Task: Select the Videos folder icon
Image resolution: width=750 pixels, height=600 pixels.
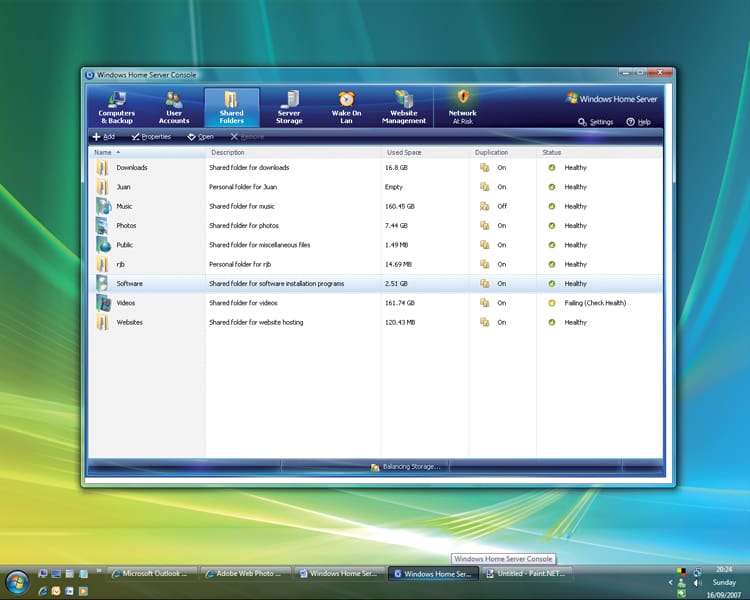Action: 103,303
